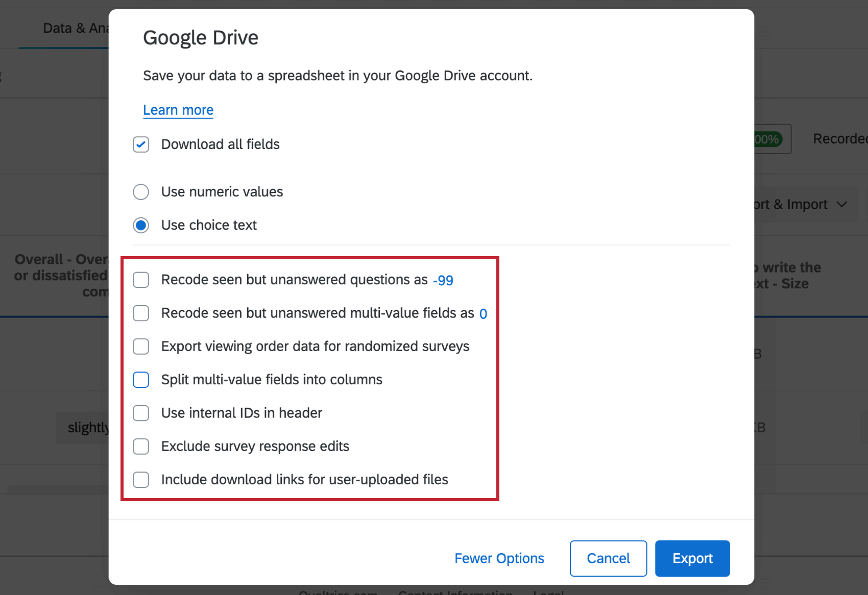Edit the -99 recode value

(x=443, y=280)
